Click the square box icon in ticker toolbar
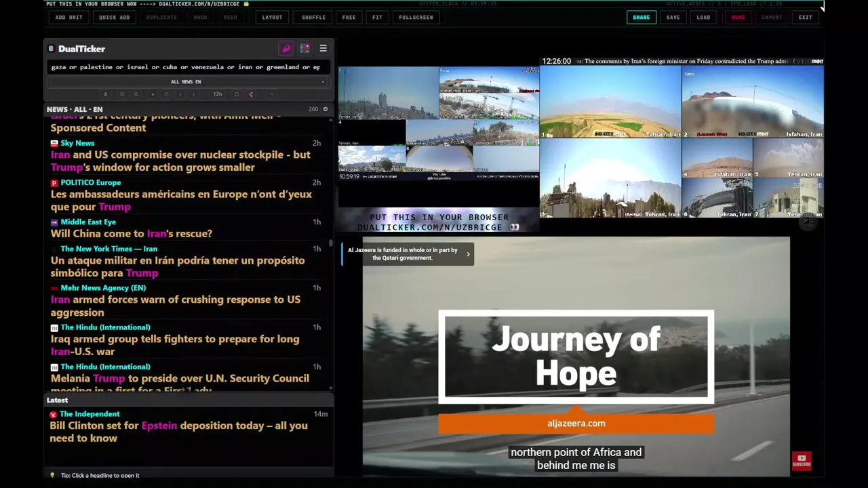868x488 pixels. [237, 94]
